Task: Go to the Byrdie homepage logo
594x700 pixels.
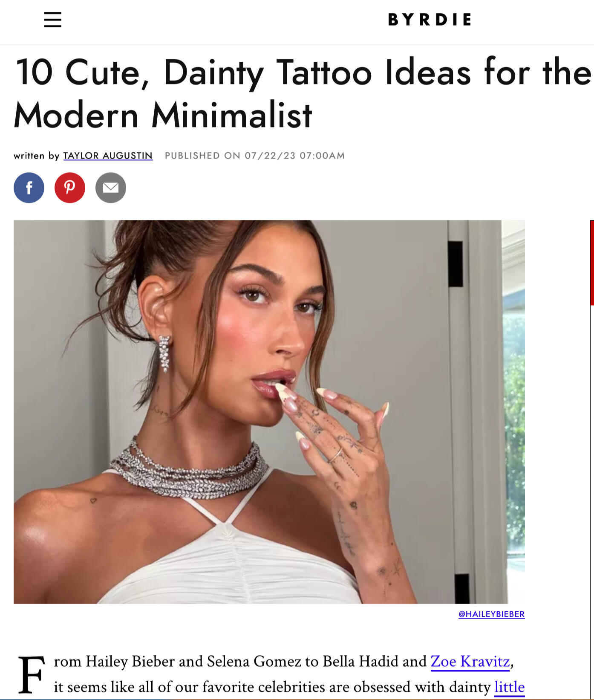Action: (x=430, y=20)
